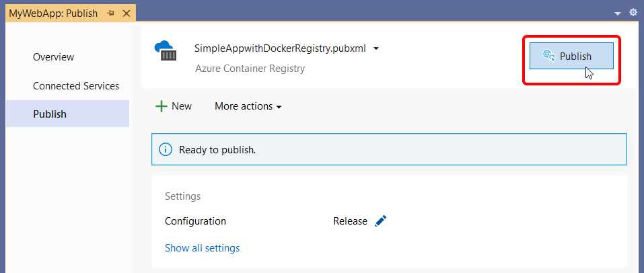Open the window settings gear icon
Image resolution: width=644 pixels, height=273 pixels.
click(x=633, y=13)
